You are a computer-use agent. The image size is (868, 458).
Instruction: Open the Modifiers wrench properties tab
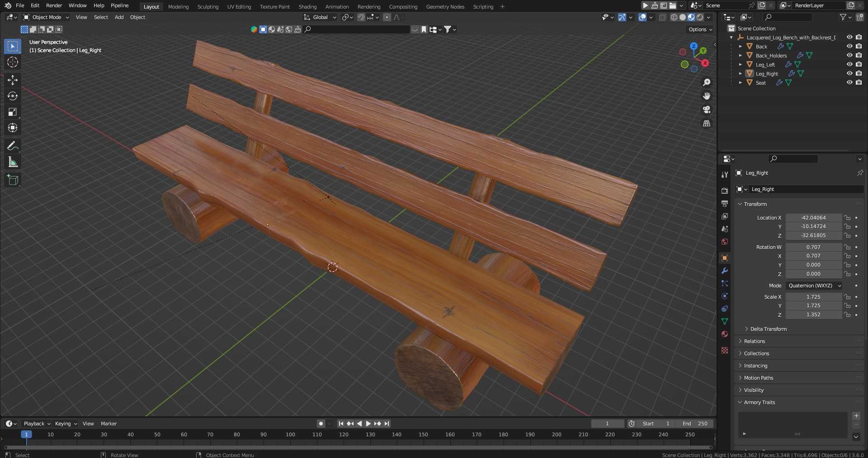click(725, 271)
